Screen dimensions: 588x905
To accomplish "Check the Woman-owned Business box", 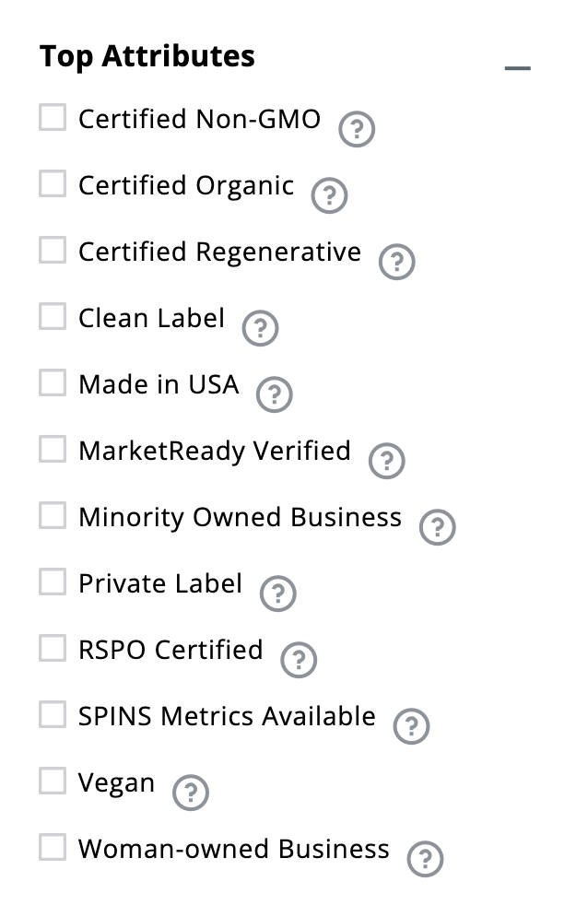I will (53, 848).
